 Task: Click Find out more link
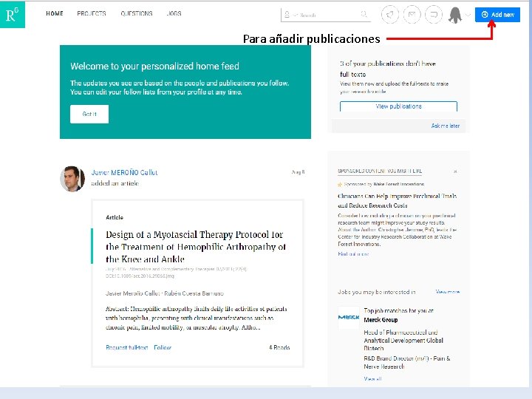pos(353,253)
